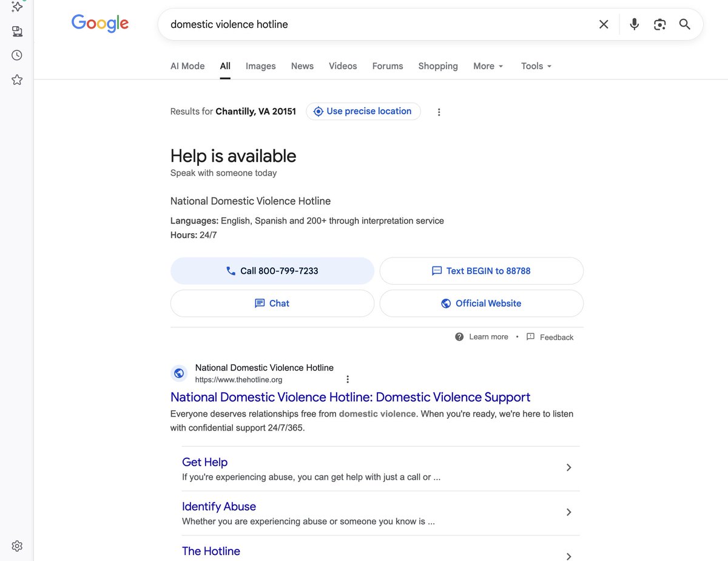Open the Get Help sitelink
This screenshot has width=728, height=561.
click(x=204, y=462)
